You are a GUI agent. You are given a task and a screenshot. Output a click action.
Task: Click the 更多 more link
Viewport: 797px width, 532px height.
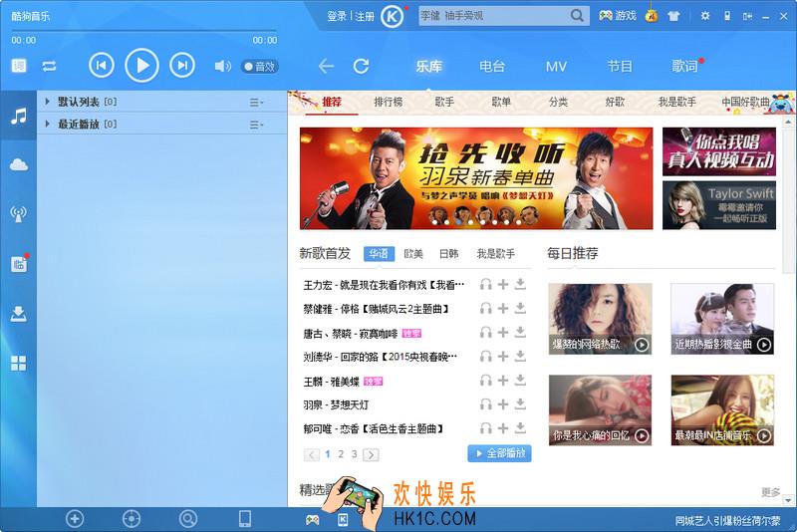click(x=770, y=492)
